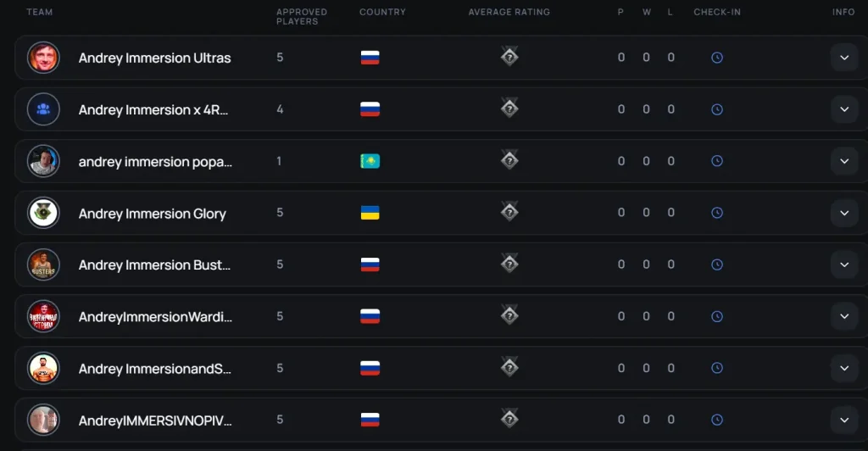The height and width of the screenshot is (451, 868).
Task: Expand details of AndreyIMMERSIVNOPIV team row
Action: tap(844, 420)
